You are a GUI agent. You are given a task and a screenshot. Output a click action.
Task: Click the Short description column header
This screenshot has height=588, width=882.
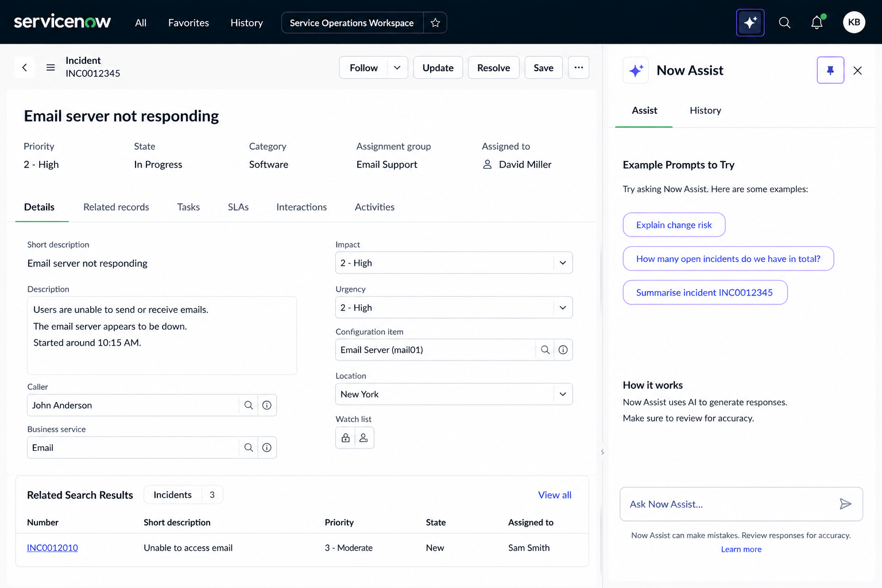(177, 523)
